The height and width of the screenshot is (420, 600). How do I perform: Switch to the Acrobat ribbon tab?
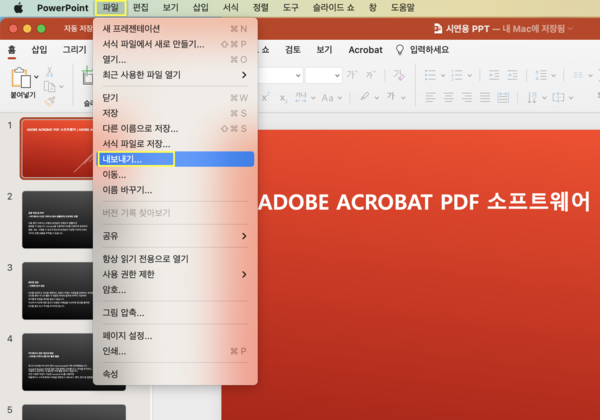tap(365, 50)
